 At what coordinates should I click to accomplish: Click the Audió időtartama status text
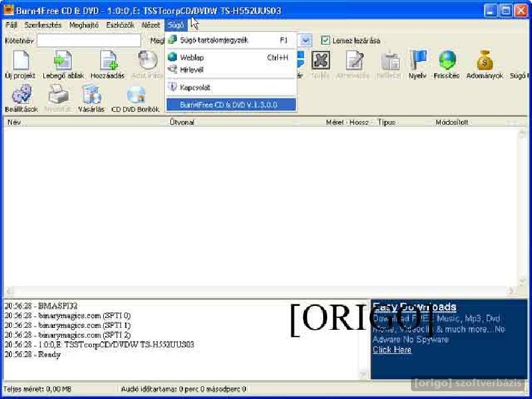coord(184,389)
